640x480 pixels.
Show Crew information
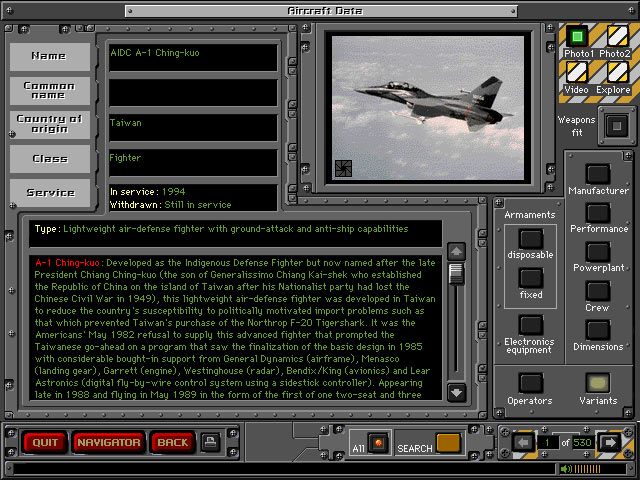[598, 291]
